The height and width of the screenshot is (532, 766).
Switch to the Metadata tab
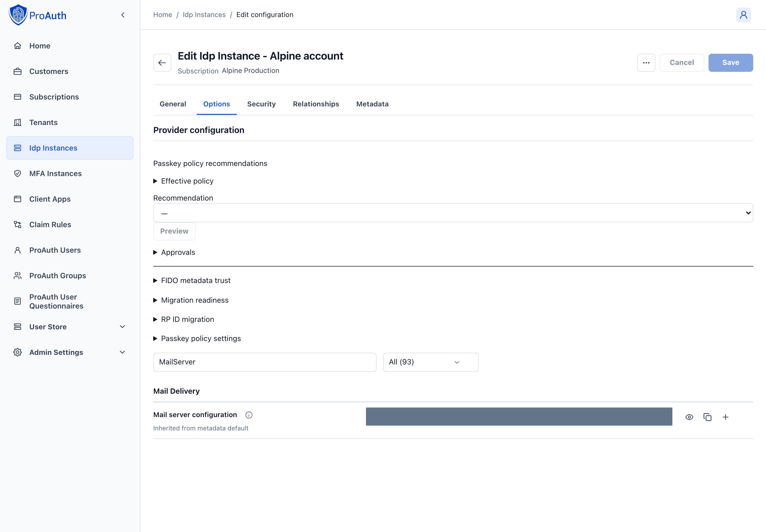(x=372, y=104)
